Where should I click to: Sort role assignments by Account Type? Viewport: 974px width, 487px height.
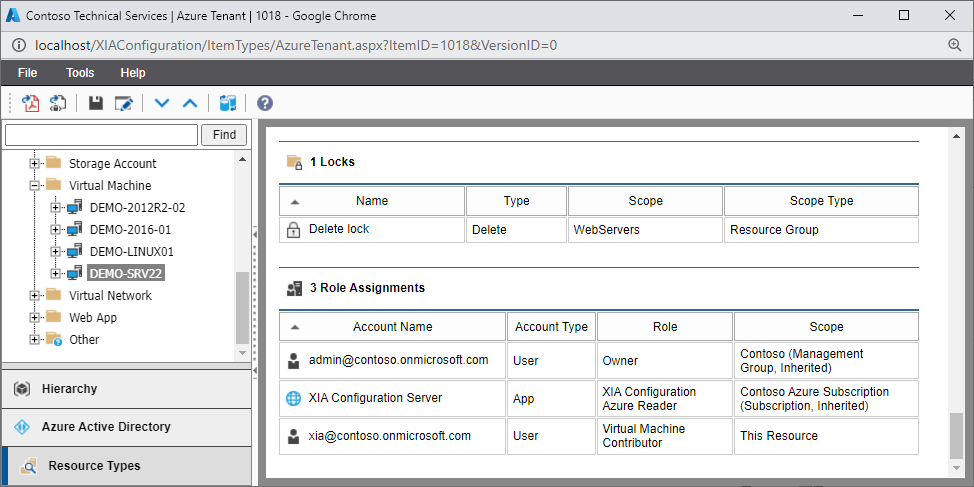552,327
